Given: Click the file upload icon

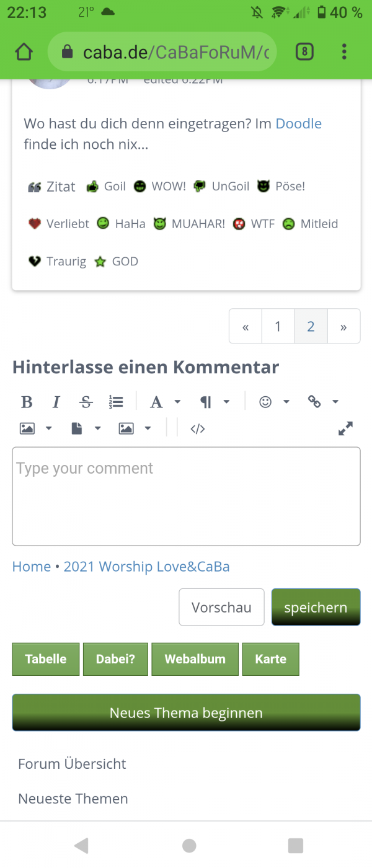Looking at the screenshot, I should 77,428.
